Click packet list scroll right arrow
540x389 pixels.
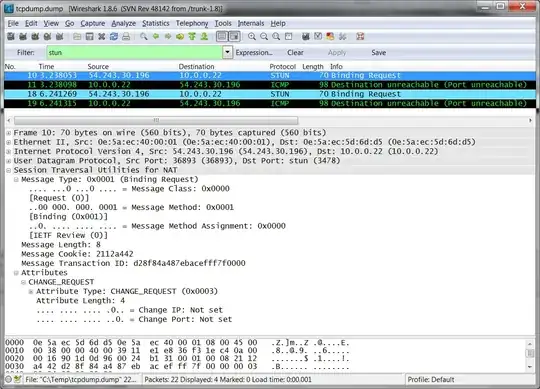click(530, 120)
